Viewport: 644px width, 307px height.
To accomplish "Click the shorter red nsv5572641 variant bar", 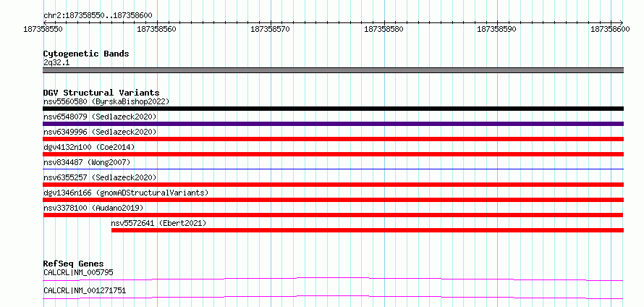I will click(x=368, y=230).
